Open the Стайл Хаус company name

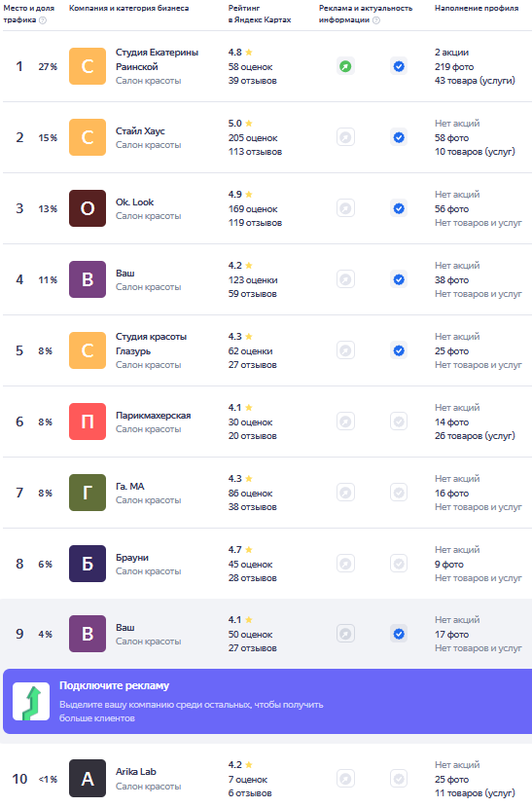tap(140, 131)
